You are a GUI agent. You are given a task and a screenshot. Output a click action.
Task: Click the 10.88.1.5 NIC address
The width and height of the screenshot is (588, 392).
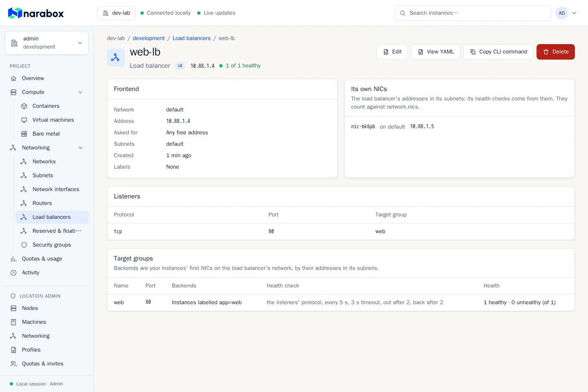(422, 127)
